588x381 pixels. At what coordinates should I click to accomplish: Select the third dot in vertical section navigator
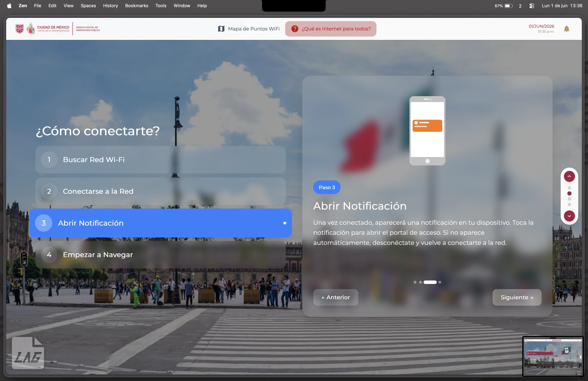click(569, 199)
